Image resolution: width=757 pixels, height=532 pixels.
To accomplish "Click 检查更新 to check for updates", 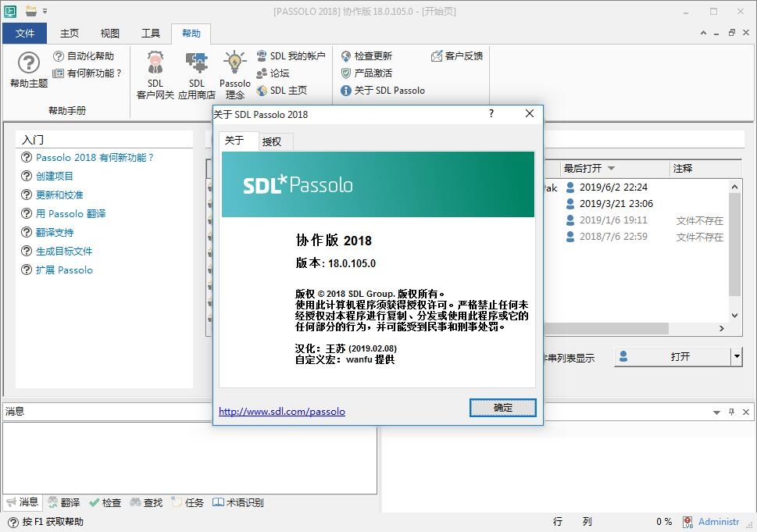I will [366, 56].
